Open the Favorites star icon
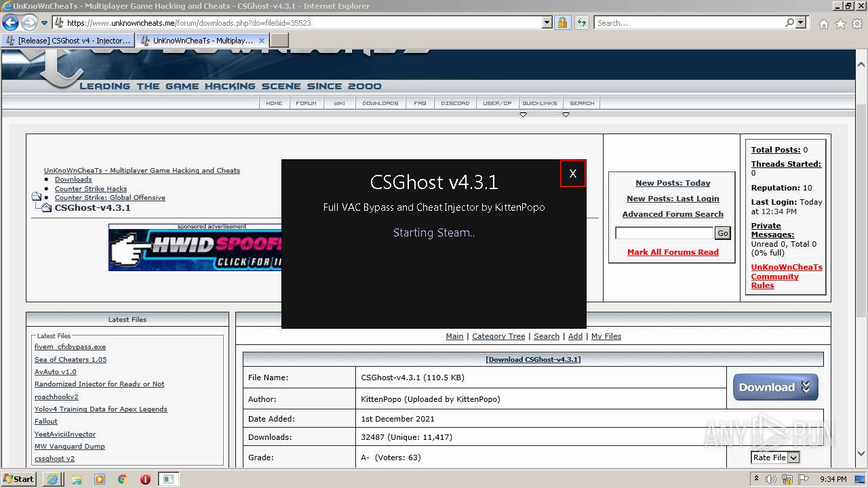Screen dimensions: 868x488 [840, 24]
